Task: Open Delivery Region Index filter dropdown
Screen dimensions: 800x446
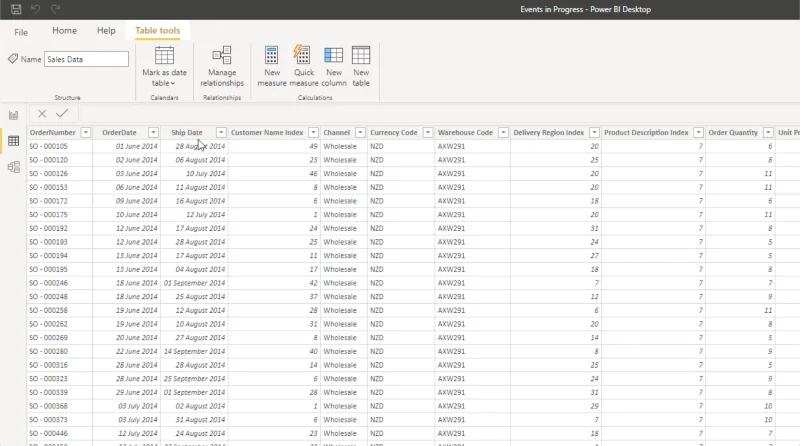Action: click(594, 133)
